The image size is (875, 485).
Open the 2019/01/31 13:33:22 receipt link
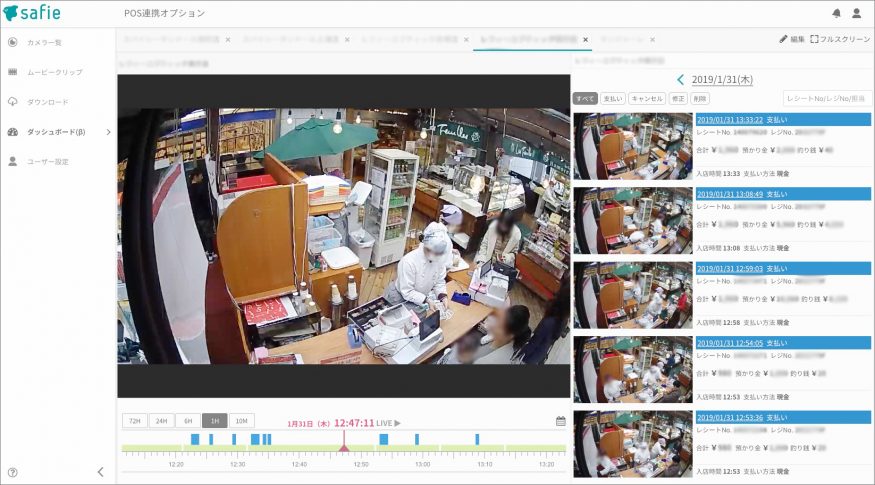(x=729, y=119)
